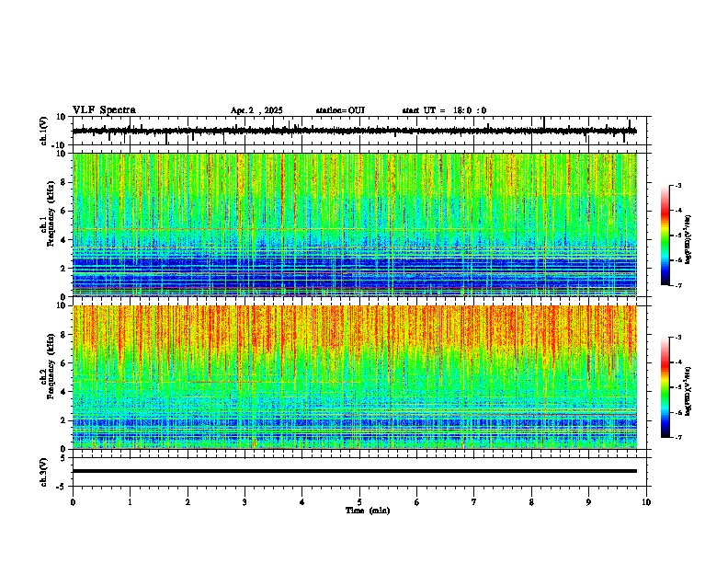
Task: Click the time axis tick label "8"
Action: tap(531, 502)
